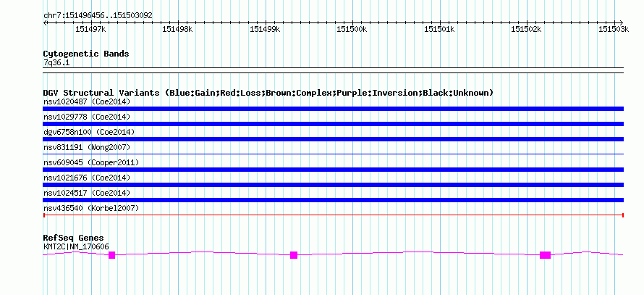This screenshot has width=644, height=295.
Task: Click the red loss line under nsv436540
Action: [x=333, y=215]
